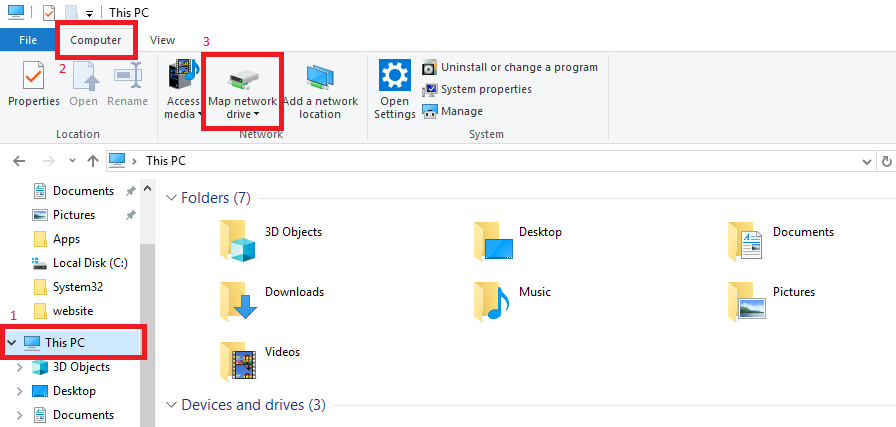Click Uninstall or change a program
The image size is (896, 427).
tap(518, 67)
